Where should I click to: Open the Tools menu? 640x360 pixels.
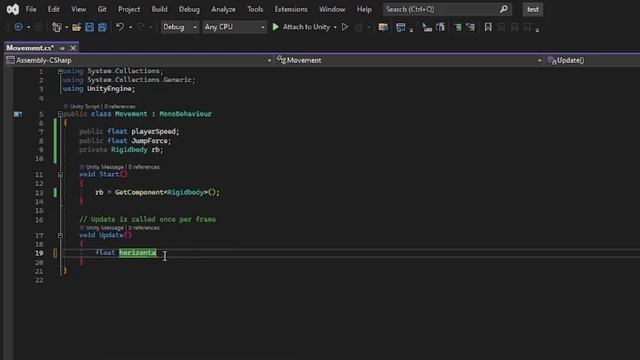pos(255,9)
